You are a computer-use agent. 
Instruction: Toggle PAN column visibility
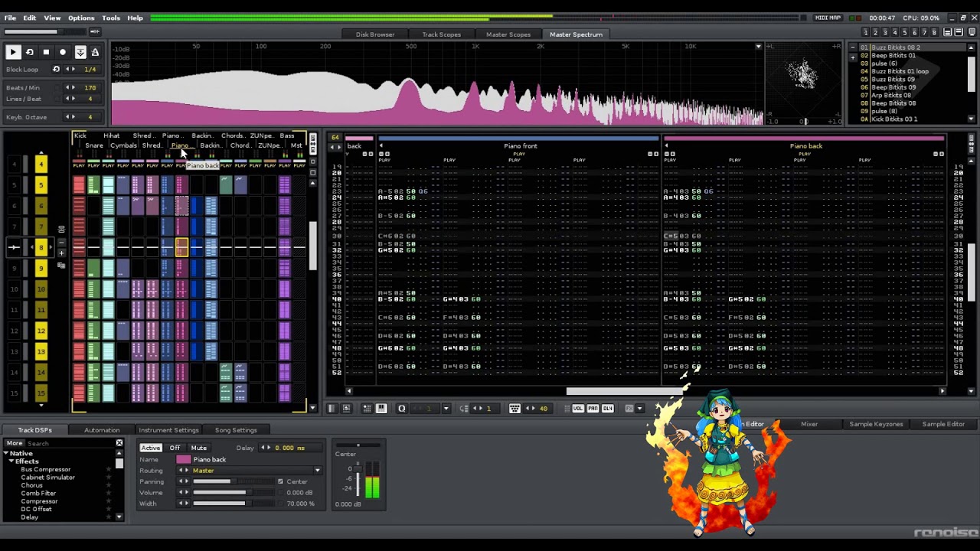click(593, 409)
